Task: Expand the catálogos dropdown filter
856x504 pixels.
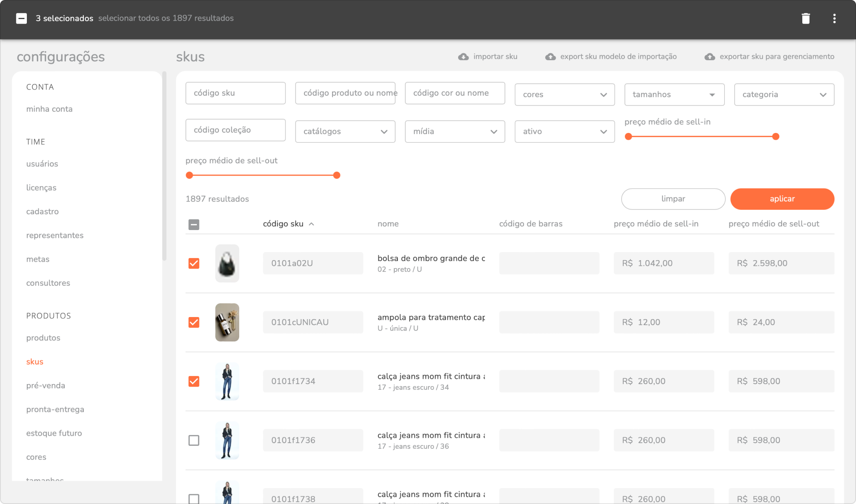Action: pyautogui.click(x=345, y=132)
